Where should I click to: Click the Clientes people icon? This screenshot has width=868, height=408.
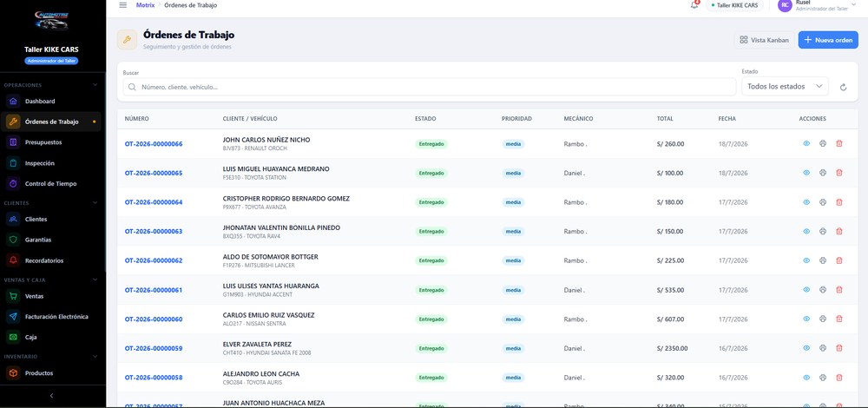click(x=13, y=220)
